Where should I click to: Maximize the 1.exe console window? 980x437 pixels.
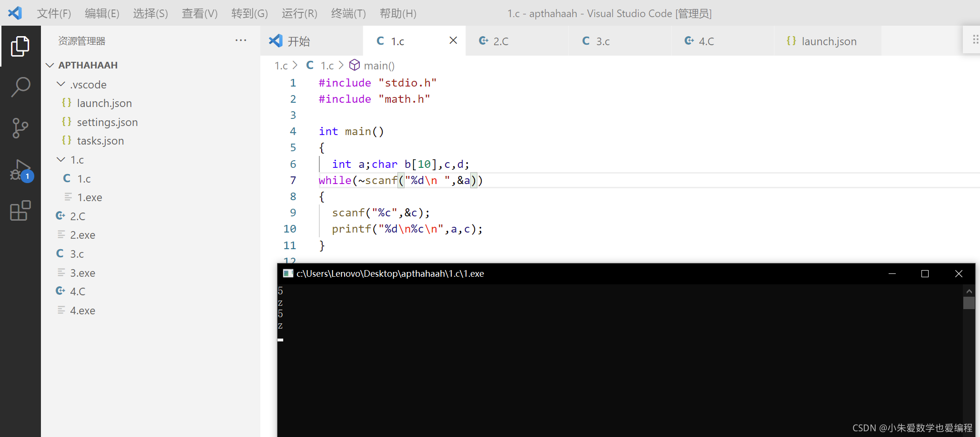coord(925,273)
